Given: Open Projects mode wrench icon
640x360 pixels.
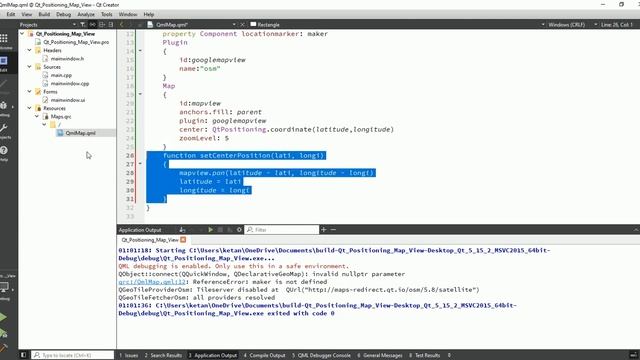Looking at the screenshot, I should [4, 130].
